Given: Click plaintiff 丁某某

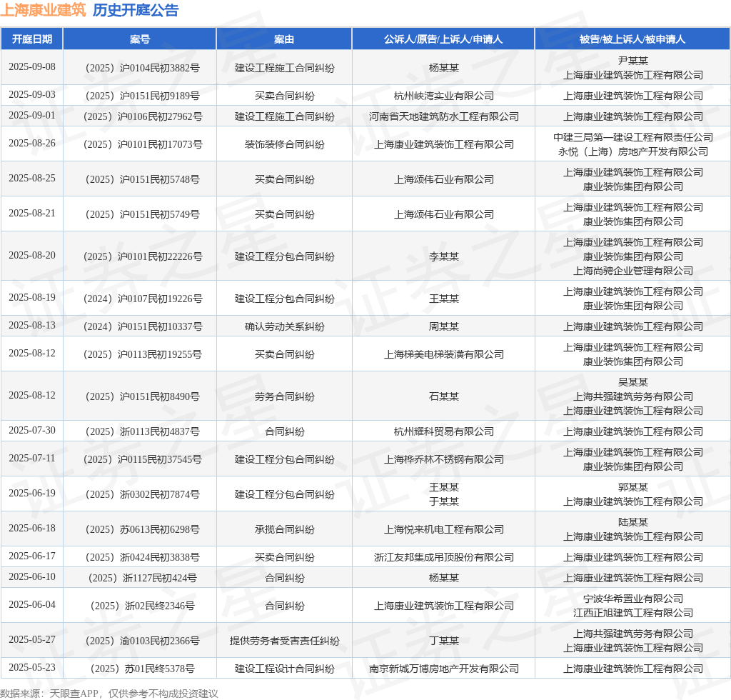Looking at the screenshot, I should (x=444, y=641).
